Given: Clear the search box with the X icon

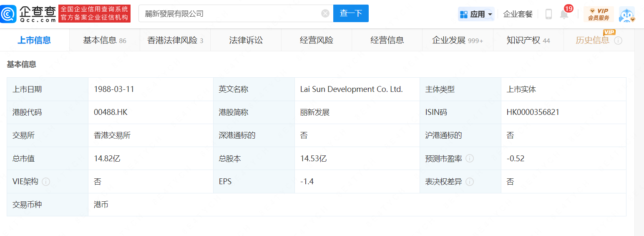Looking at the screenshot, I should pyautogui.click(x=325, y=13).
